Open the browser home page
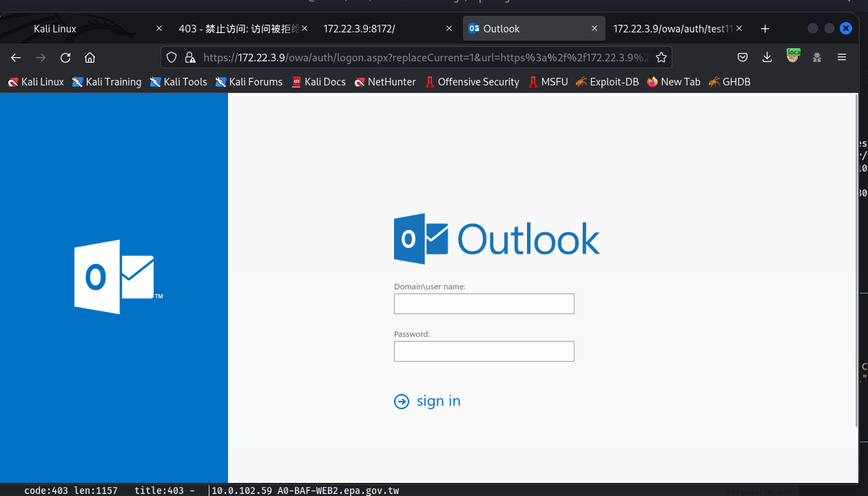Image resolution: width=868 pixels, height=496 pixels. pos(90,58)
